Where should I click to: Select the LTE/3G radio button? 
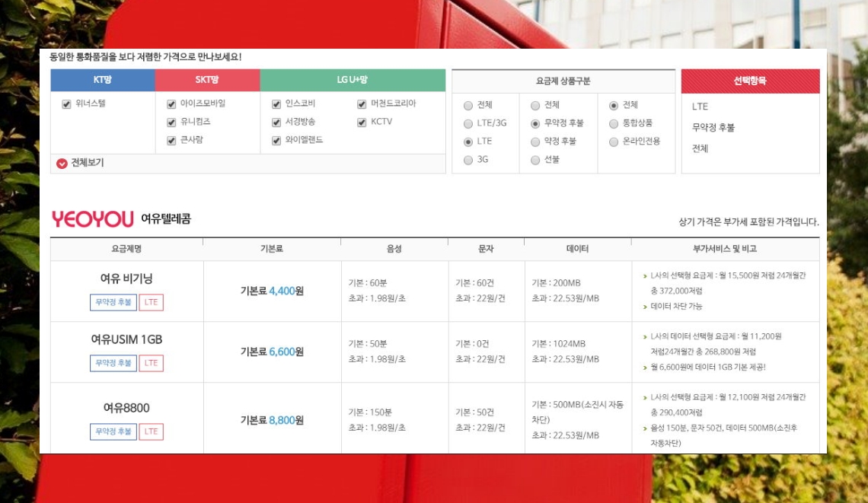click(468, 124)
